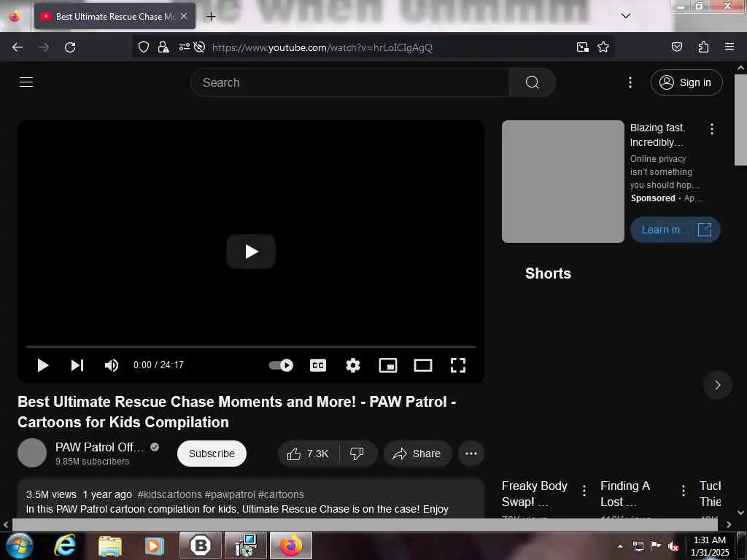Click the horizontal scrollbar right arrow

(729, 524)
